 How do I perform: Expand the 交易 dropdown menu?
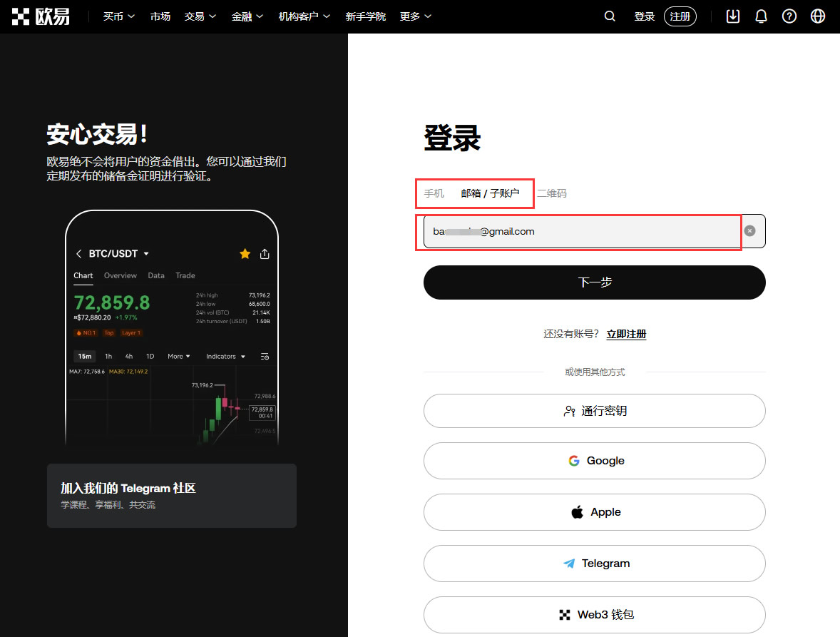click(200, 16)
